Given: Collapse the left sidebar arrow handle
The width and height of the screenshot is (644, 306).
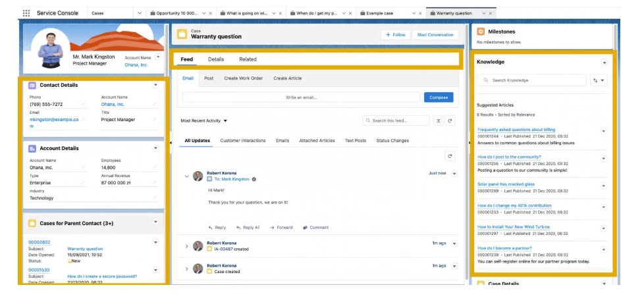Looking at the screenshot, I should pos(171,142).
